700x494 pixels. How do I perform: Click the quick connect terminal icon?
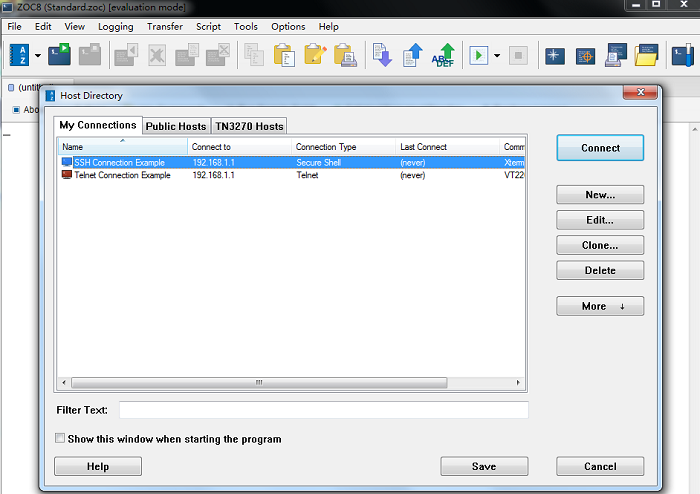point(60,55)
